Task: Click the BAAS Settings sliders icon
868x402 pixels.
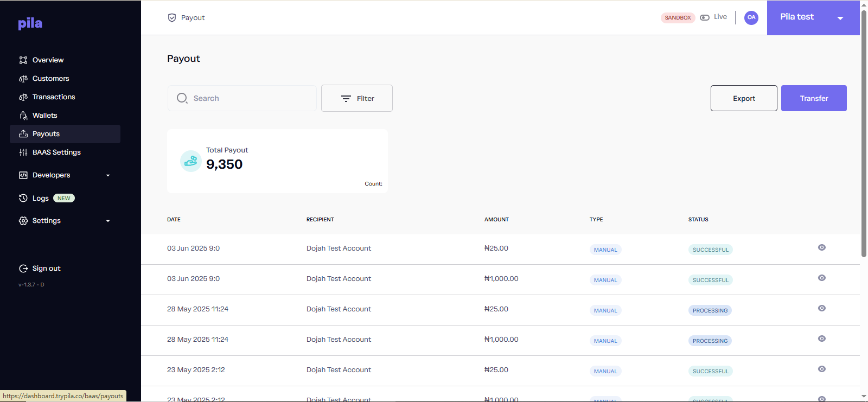Action: [23, 152]
